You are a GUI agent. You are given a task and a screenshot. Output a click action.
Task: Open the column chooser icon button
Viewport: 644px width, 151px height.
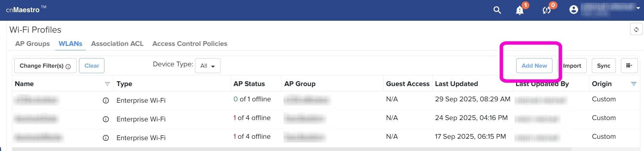[x=629, y=66]
